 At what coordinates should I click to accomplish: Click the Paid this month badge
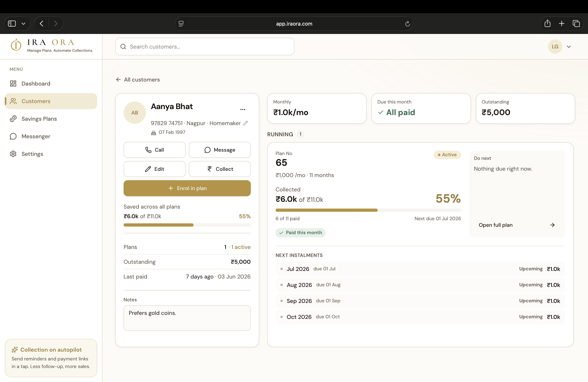pos(300,233)
